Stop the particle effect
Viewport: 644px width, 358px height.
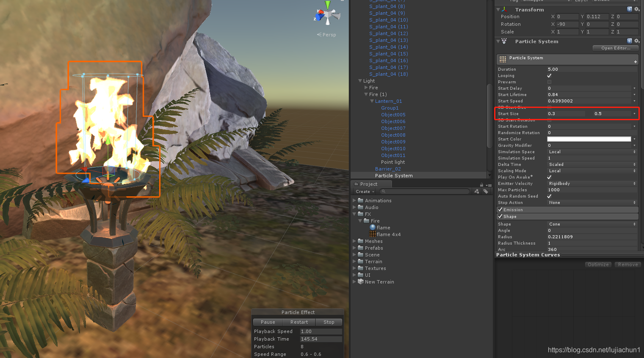tap(329, 322)
